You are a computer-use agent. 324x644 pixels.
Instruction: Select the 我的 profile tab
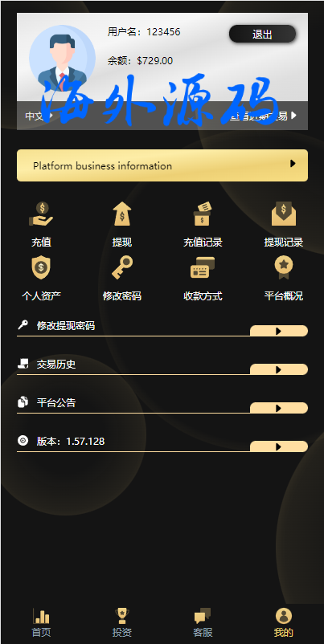[284, 622]
